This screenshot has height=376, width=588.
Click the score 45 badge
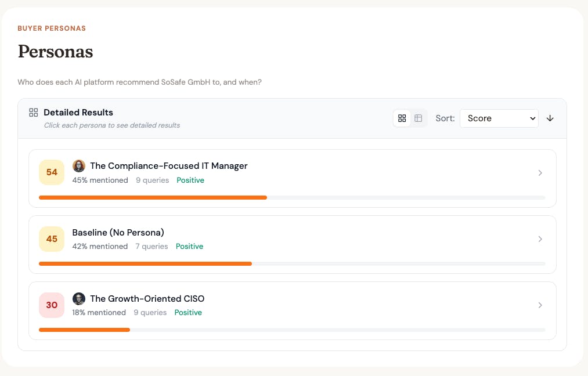pyautogui.click(x=52, y=239)
